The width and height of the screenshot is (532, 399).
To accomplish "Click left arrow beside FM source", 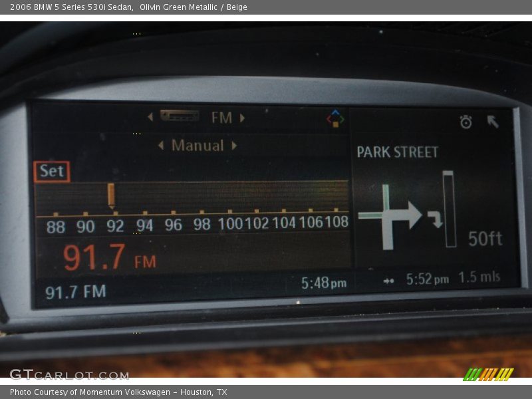I will 150,117.
